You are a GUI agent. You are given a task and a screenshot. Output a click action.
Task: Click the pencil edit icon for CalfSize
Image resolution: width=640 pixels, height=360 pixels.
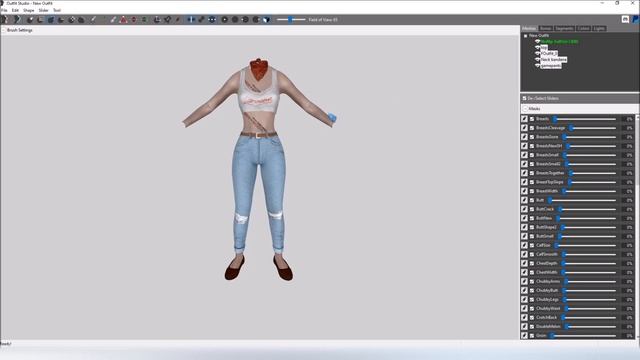coord(524,245)
